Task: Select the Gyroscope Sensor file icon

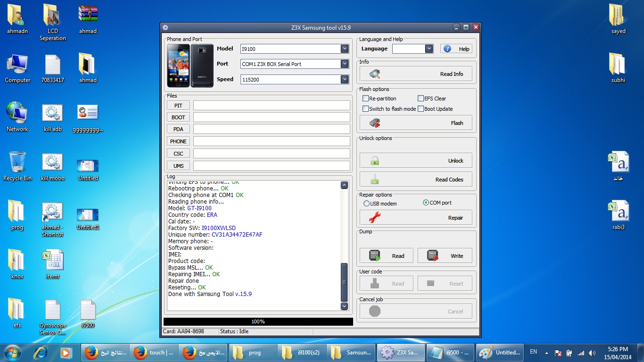Action: click(53, 317)
